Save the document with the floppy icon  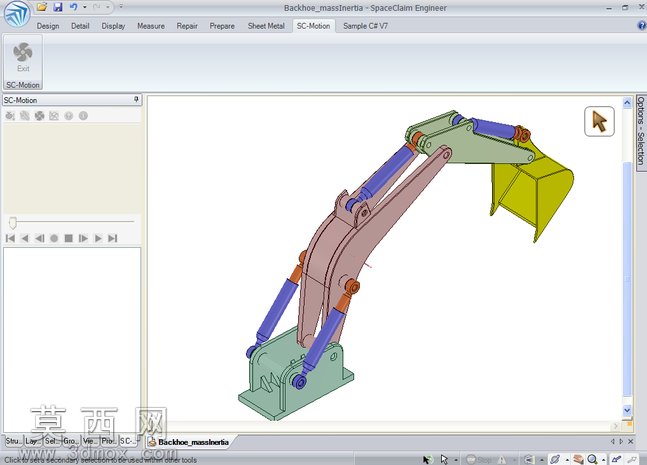(x=58, y=7)
